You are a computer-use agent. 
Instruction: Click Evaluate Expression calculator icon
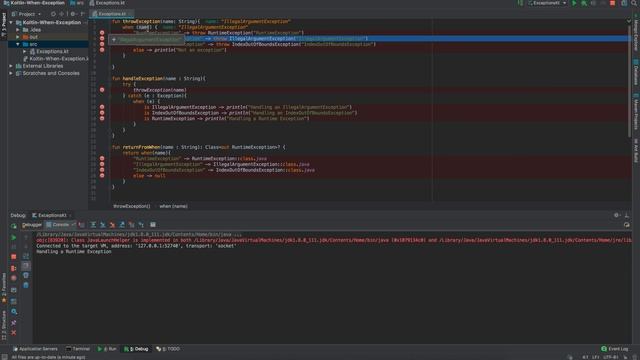point(153,225)
